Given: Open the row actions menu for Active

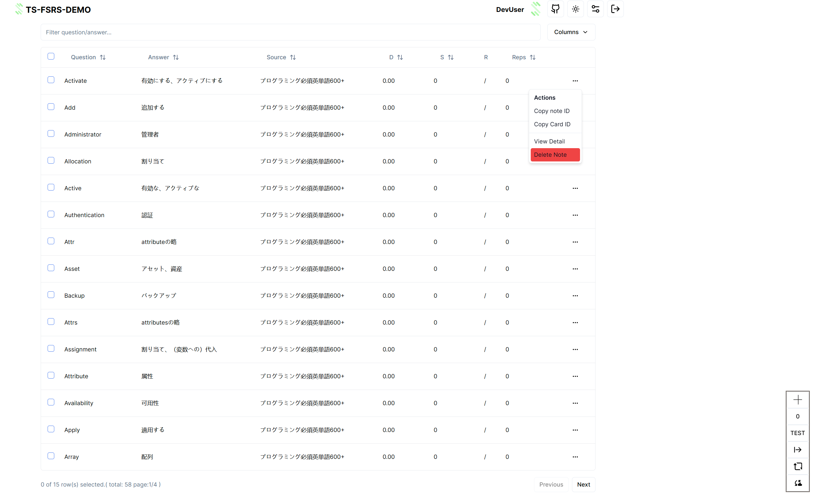Looking at the screenshot, I should pyautogui.click(x=575, y=188).
